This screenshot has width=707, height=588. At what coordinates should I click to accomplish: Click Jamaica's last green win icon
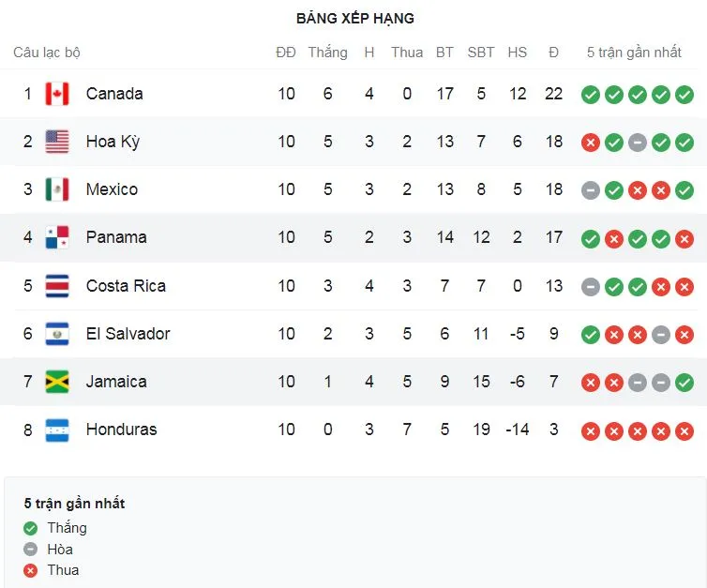coord(684,382)
